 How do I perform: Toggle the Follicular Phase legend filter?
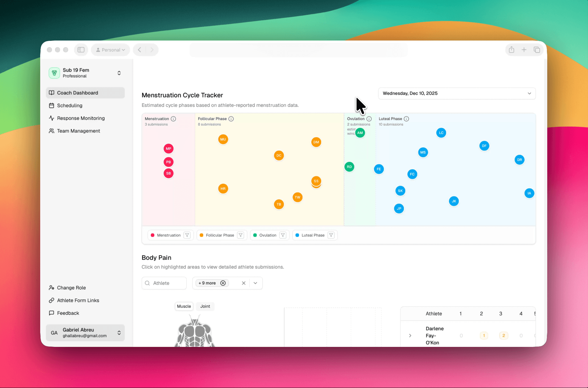[x=240, y=235]
